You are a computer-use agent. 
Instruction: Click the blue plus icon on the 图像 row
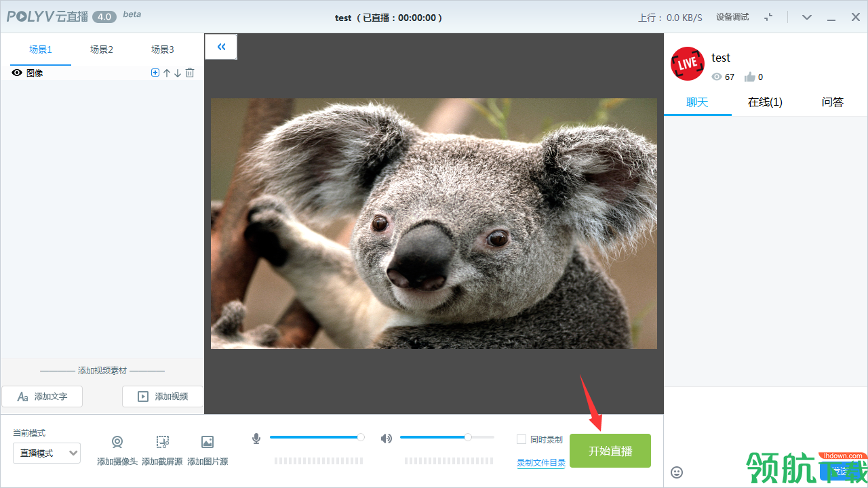tap(155, 73)
